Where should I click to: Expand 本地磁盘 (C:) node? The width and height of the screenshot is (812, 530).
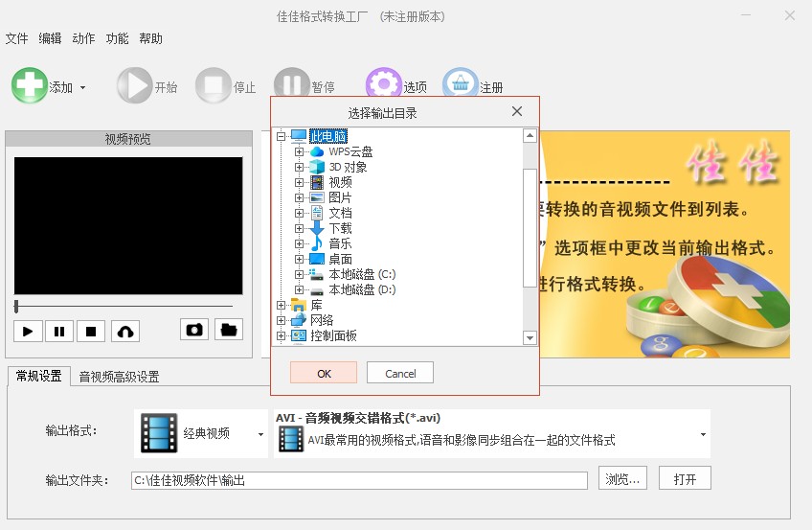point(299,274)
